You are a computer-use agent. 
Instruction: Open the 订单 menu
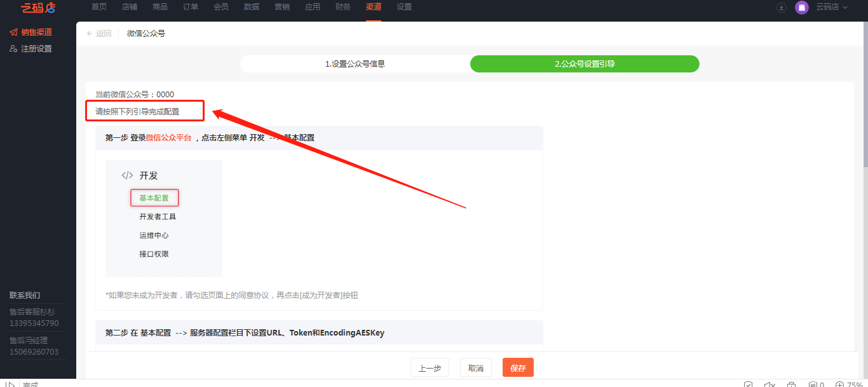[191, 7]
